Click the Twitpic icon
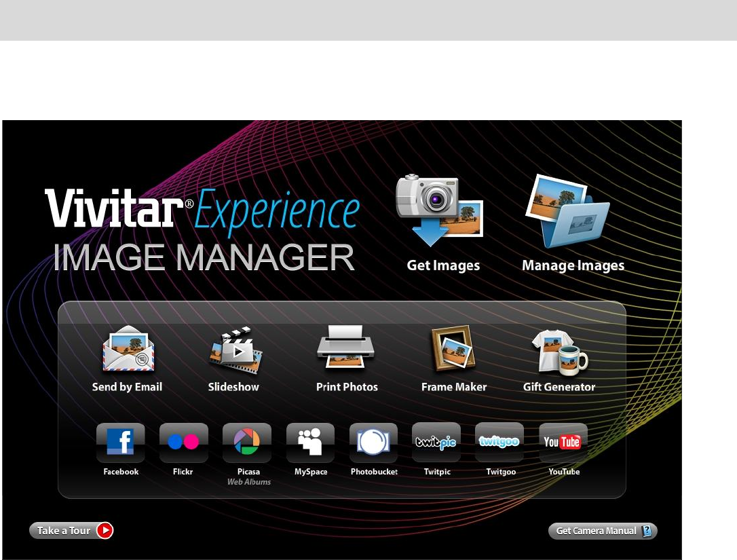 coord(436,443)
